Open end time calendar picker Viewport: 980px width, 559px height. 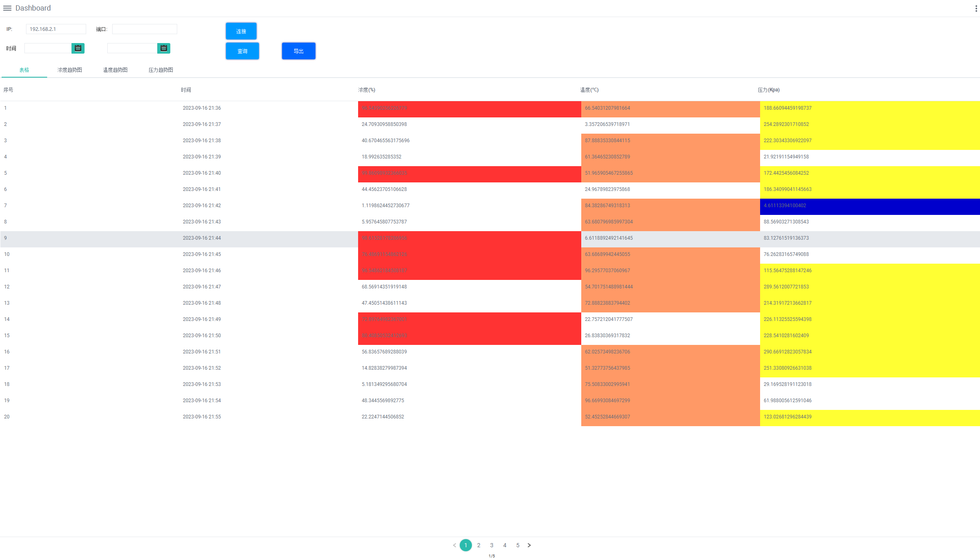(164, 48)
